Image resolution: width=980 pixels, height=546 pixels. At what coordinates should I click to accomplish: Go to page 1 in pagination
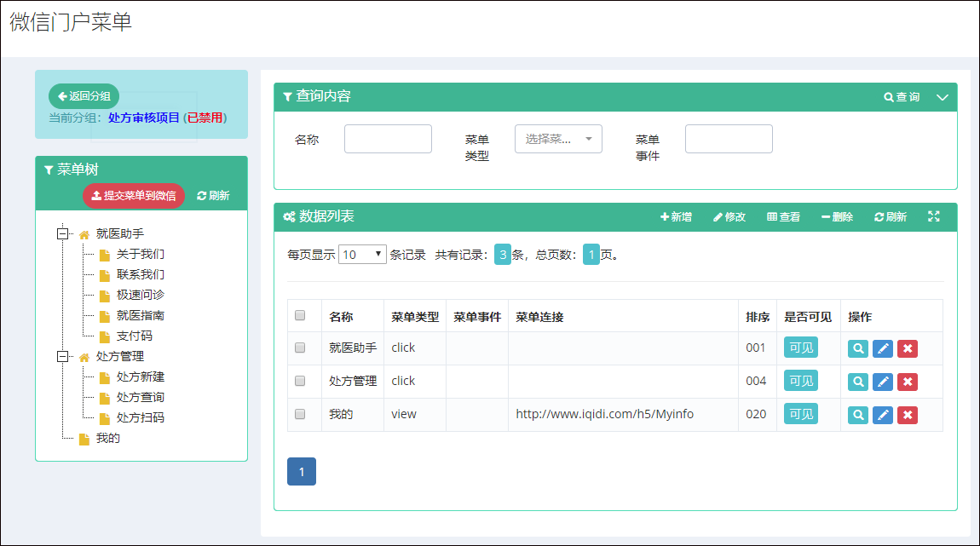(302, 472)
